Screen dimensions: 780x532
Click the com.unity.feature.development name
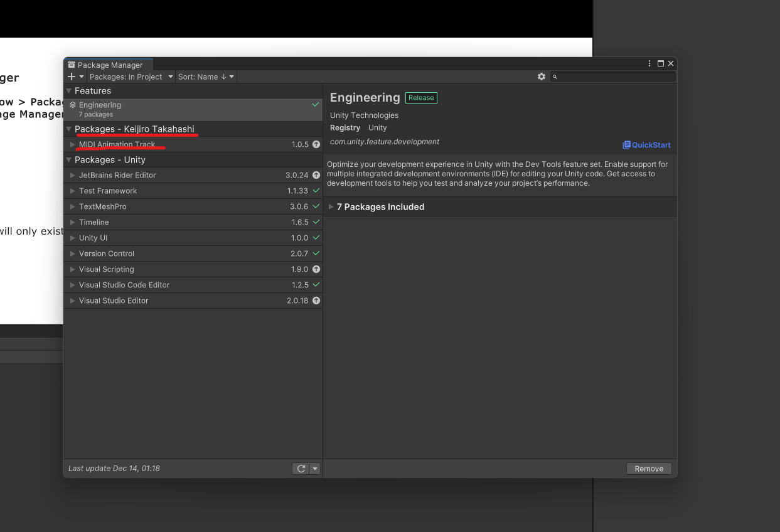385,142
